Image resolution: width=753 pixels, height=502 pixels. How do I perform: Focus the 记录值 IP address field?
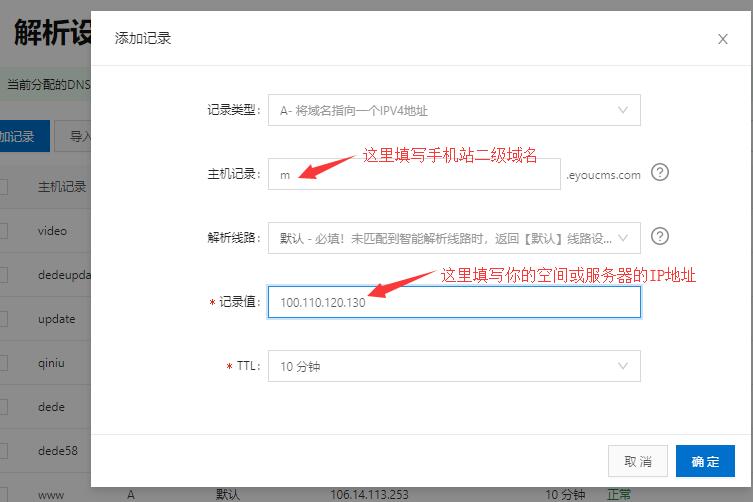(453, 302)
